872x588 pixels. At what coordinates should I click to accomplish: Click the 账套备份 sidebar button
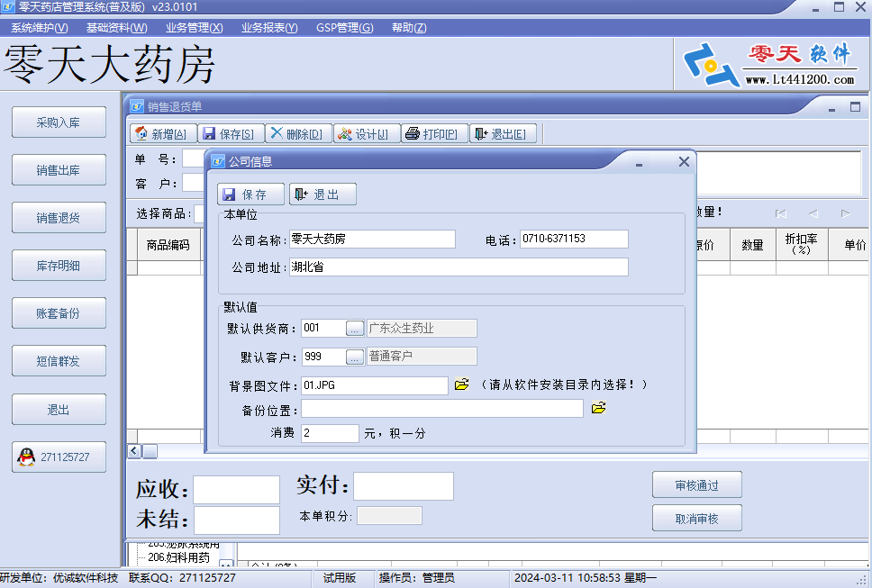[59, 313]
